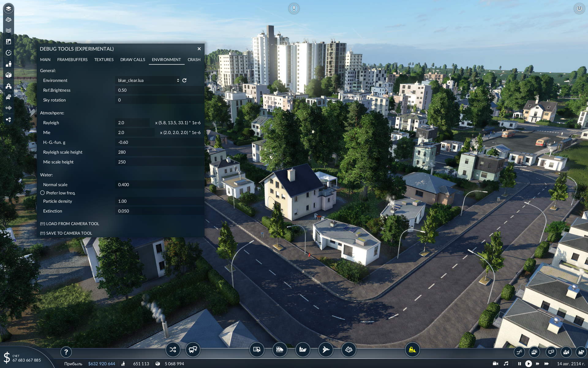Open the power menu button

(x=579, y=9)
